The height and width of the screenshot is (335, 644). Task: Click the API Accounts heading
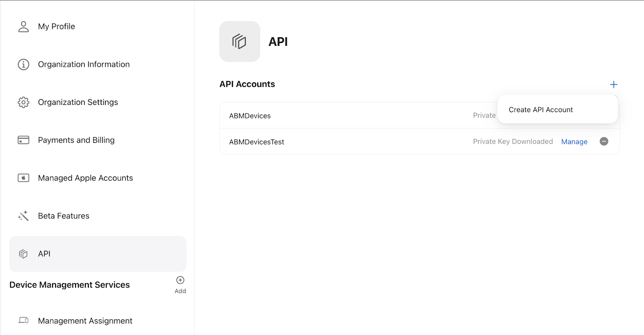247,84
